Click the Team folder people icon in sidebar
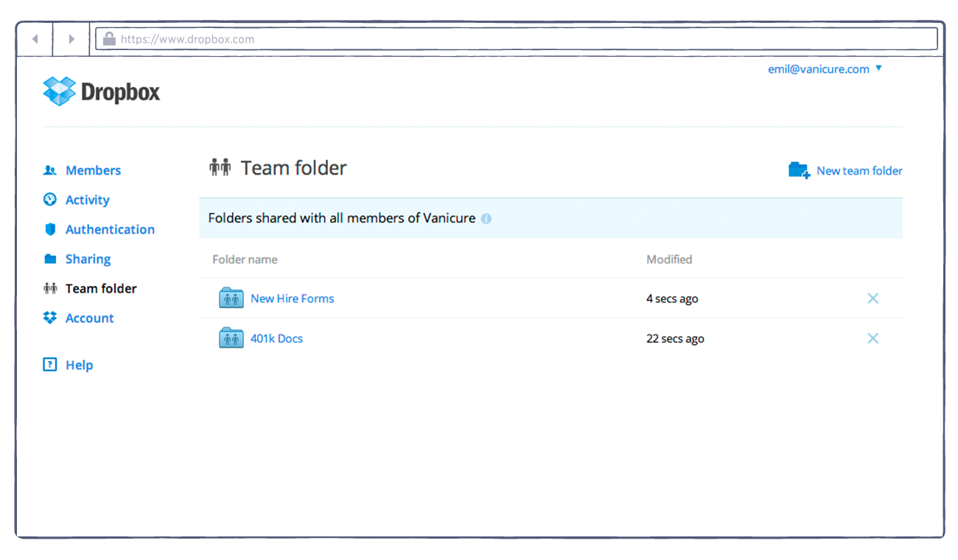The image size is (958, 560). pyautogui.click(x=50, y=288)
